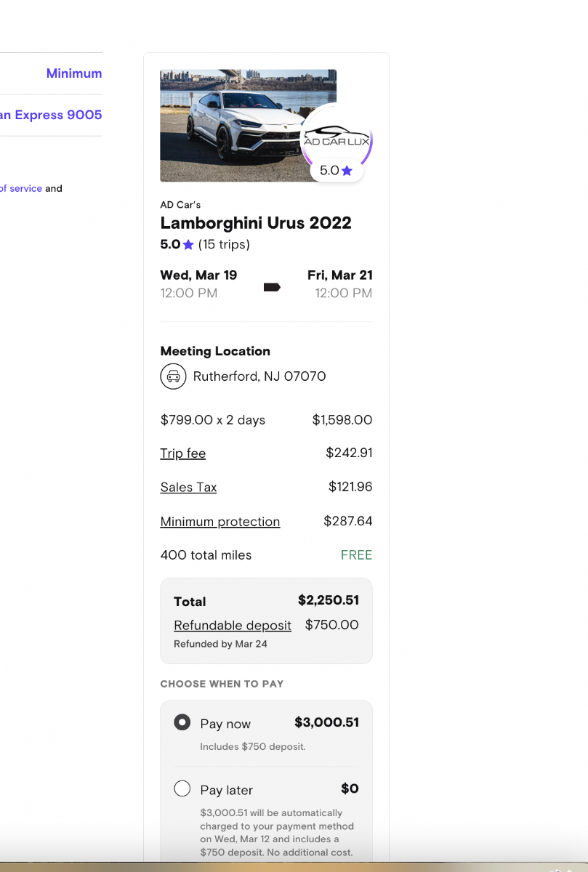Viewport: 588px width, 872px height.
Task: View Minimum protection plan details
Action: click(220, 522)
